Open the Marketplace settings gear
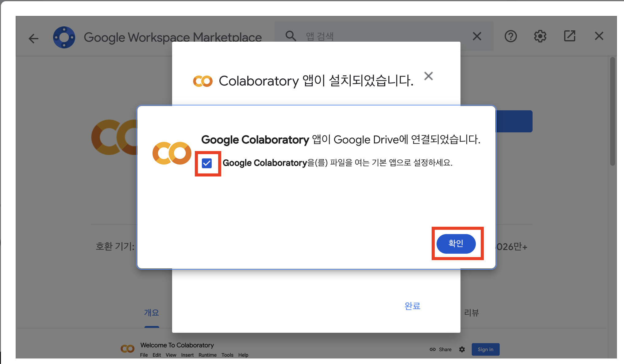This screenshot has width=624, height=364. 540,36
